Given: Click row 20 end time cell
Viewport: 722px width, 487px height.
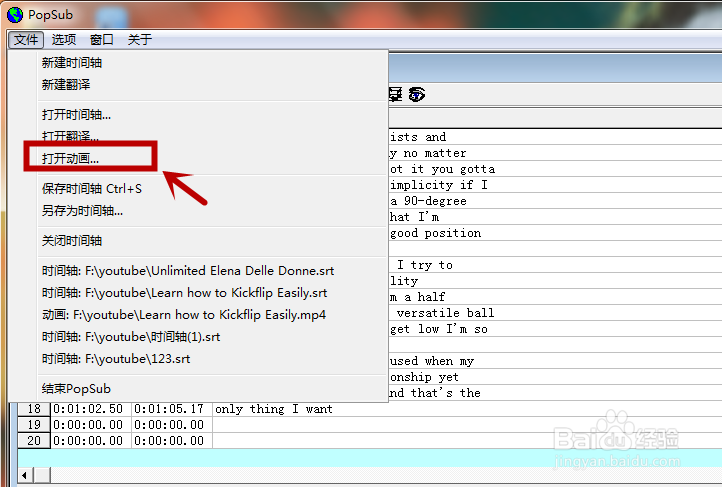Looking at the screenshot, I should click(x=172, y=441).
